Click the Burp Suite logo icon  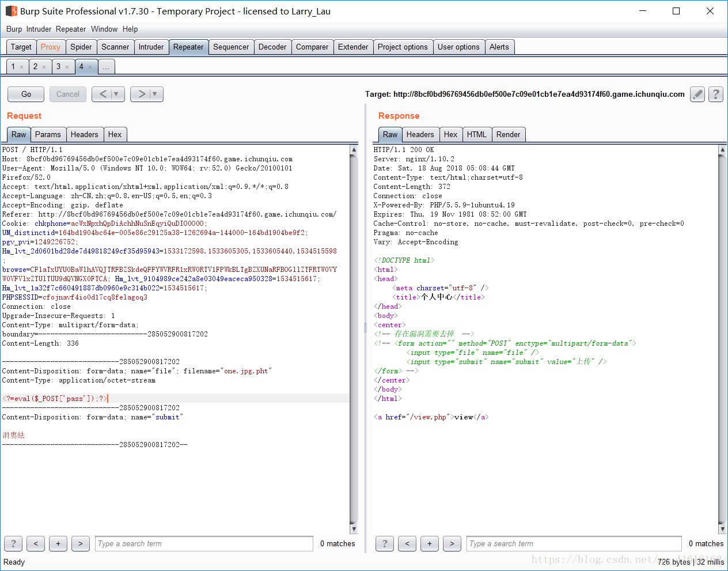tap(11, 11)
